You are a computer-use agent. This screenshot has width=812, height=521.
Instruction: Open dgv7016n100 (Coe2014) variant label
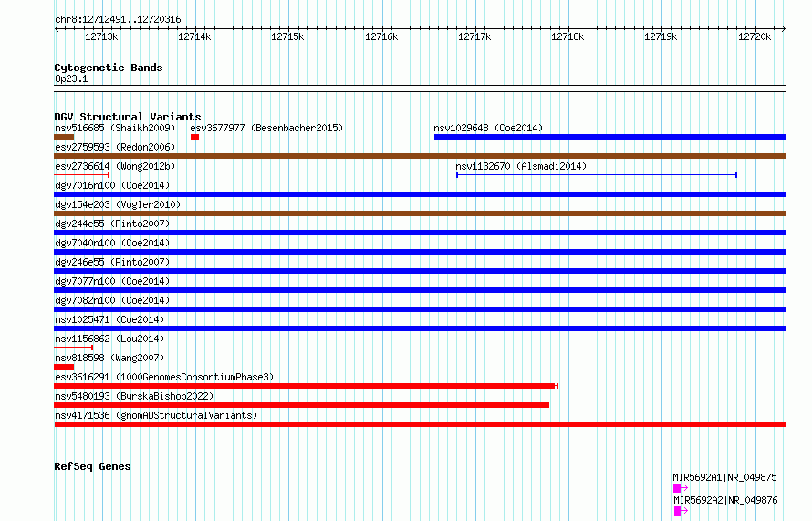(112, 185)
